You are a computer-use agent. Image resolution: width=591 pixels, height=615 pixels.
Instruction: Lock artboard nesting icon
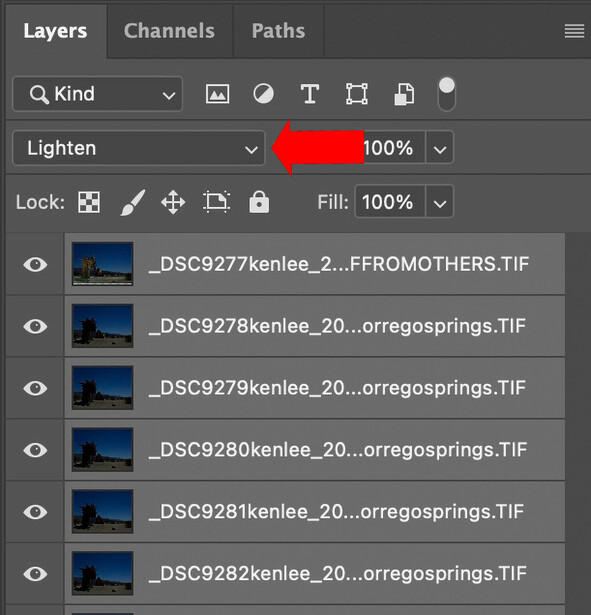click(x=216, y=202)
